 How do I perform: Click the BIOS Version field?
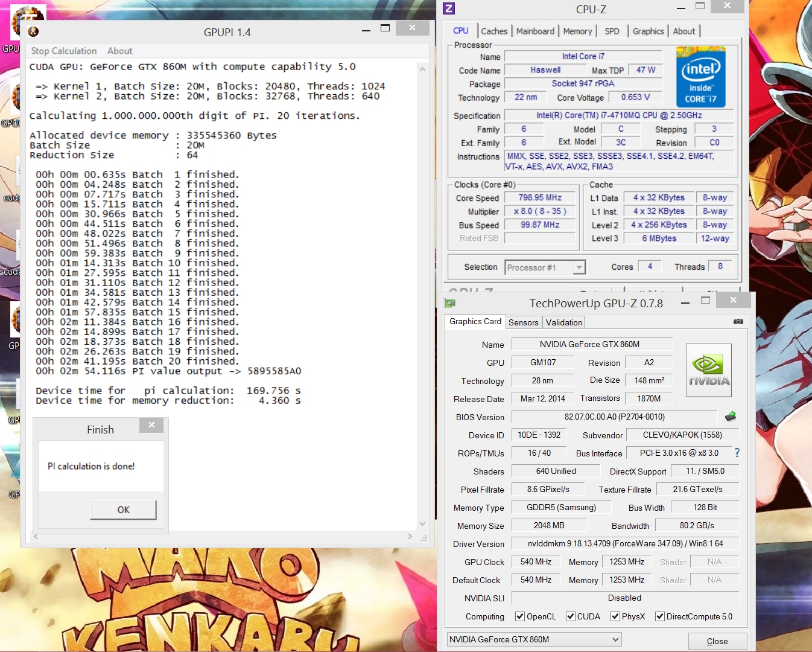pyautogui.click(x=615, y=417)
